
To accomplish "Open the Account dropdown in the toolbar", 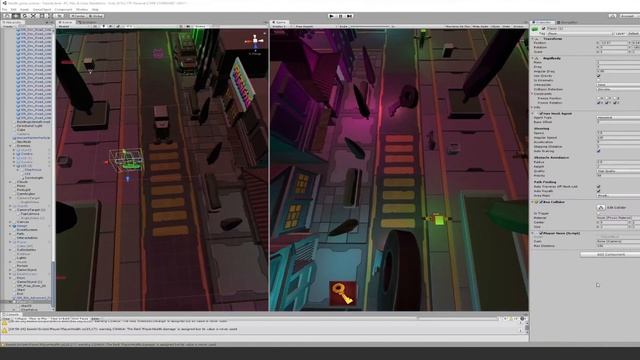I will point(629,16).
